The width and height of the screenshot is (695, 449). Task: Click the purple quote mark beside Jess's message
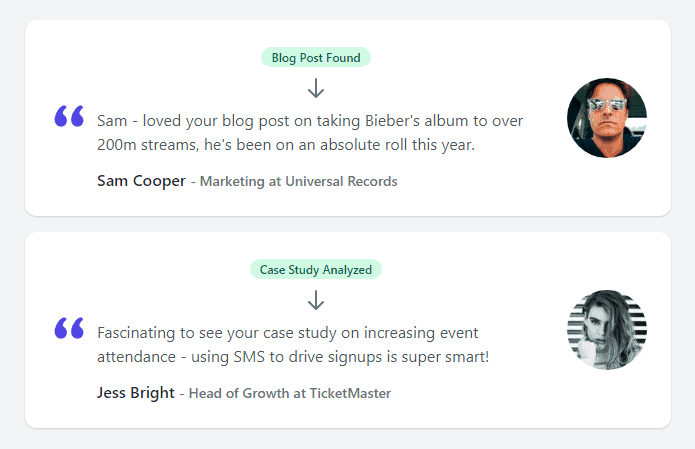(x=69, y=328)
